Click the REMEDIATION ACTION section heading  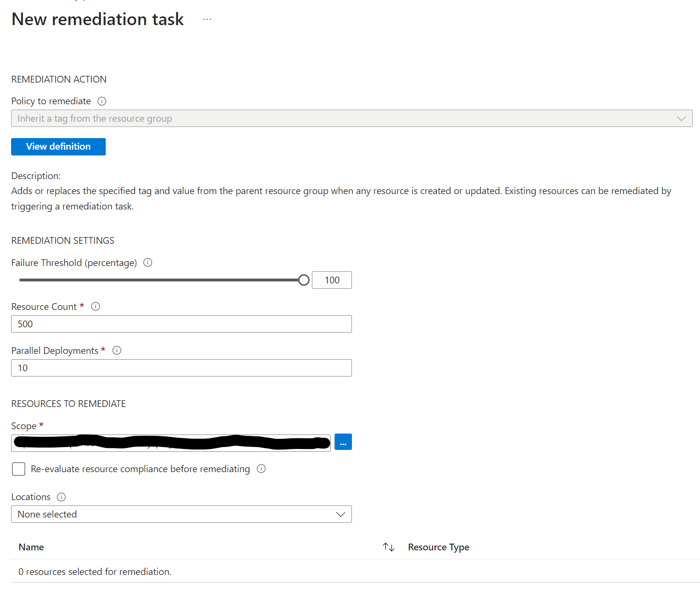(x=59, y=79)
